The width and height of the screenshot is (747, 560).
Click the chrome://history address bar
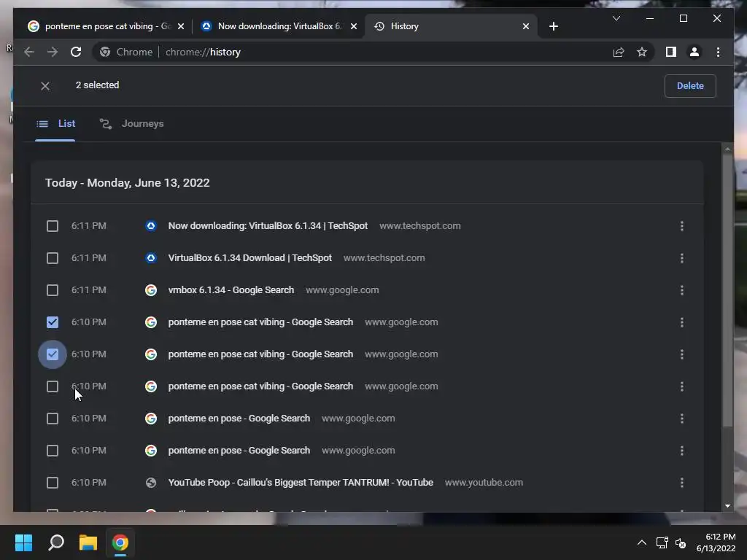point(352,52)
